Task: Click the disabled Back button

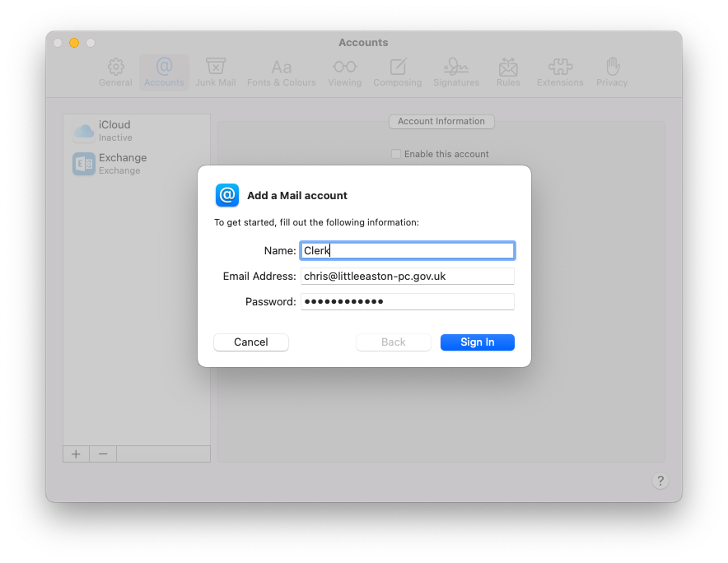Action: [x=394, y=342]
